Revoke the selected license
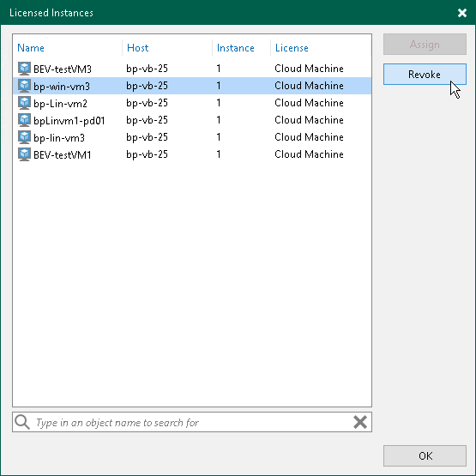Image resolution: width=476 pixels, height=476 pixels. tap(425, 74)
